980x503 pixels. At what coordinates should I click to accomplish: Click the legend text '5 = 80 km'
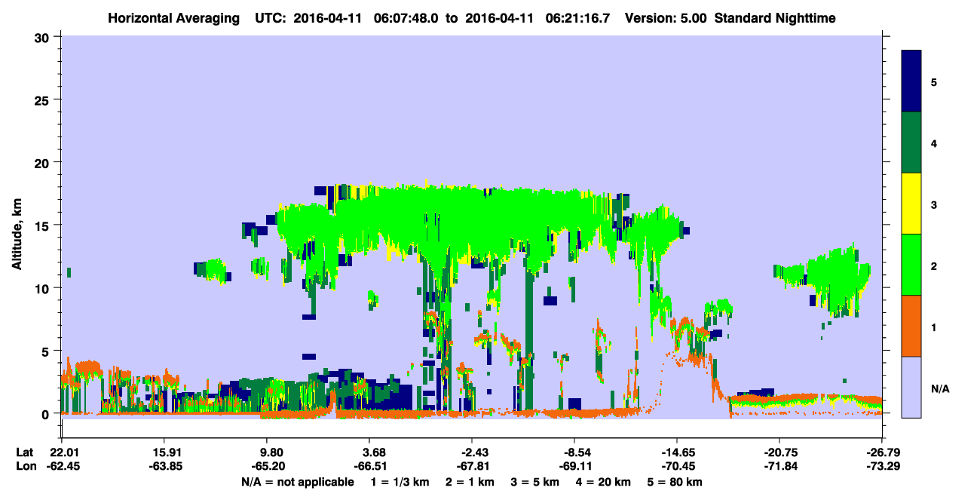coord(675,482)
